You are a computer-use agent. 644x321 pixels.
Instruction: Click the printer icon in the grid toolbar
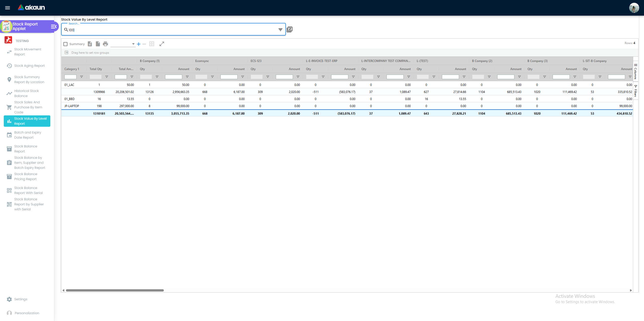coord(105,44)
